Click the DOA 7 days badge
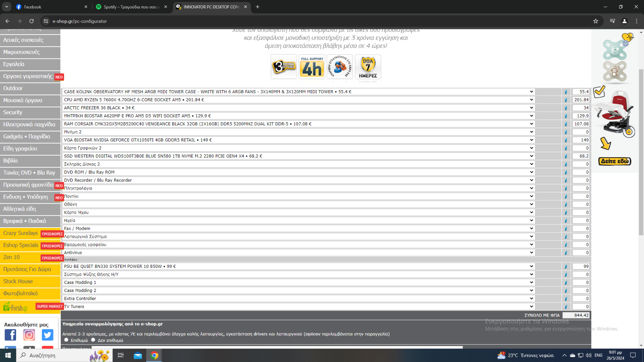 (368, 67)
